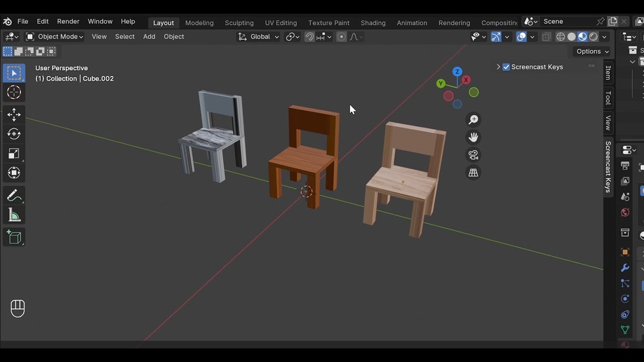Select the Scale tool
The height and width of the screenshot is (362, 644).
pos(14,153)
